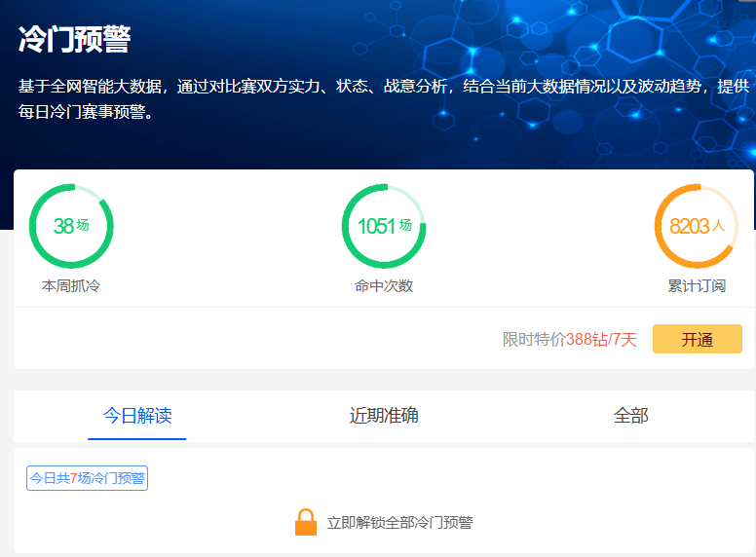Click the green 38场 progress ring
This screenshot has height=557, width=756.
tap(71, 226)
